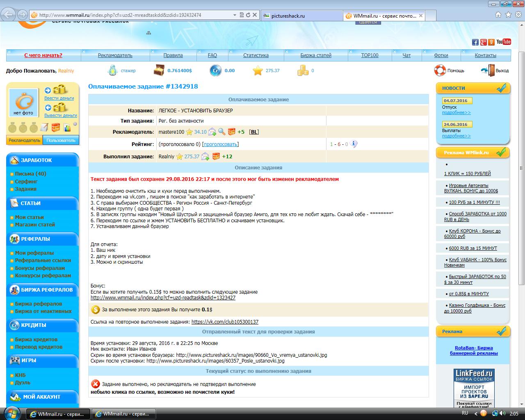Refresh the page in browser address bar

(x=248, y=15)
